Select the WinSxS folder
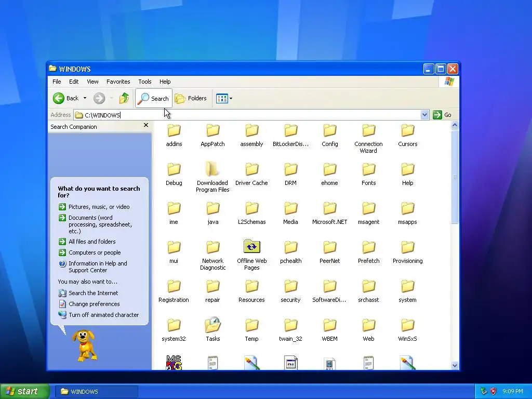The width and height of the screenshot is (532, 399). point(407,330)
